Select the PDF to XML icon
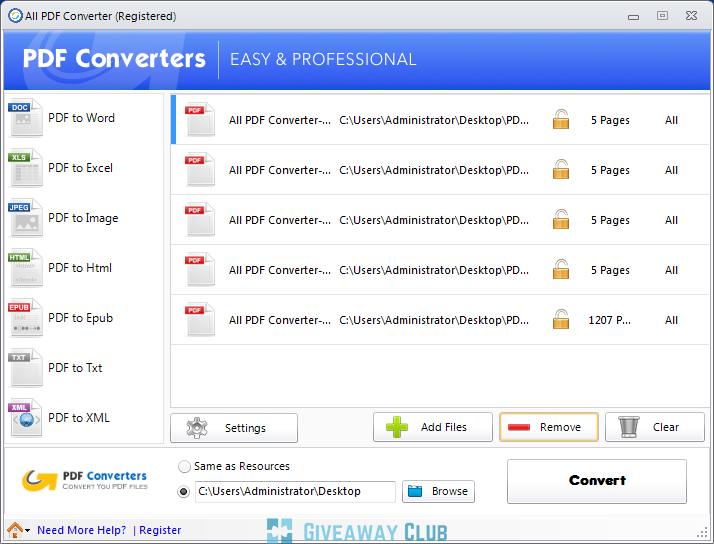This screenshot has width=714, height=544. [x=25, y=418]
